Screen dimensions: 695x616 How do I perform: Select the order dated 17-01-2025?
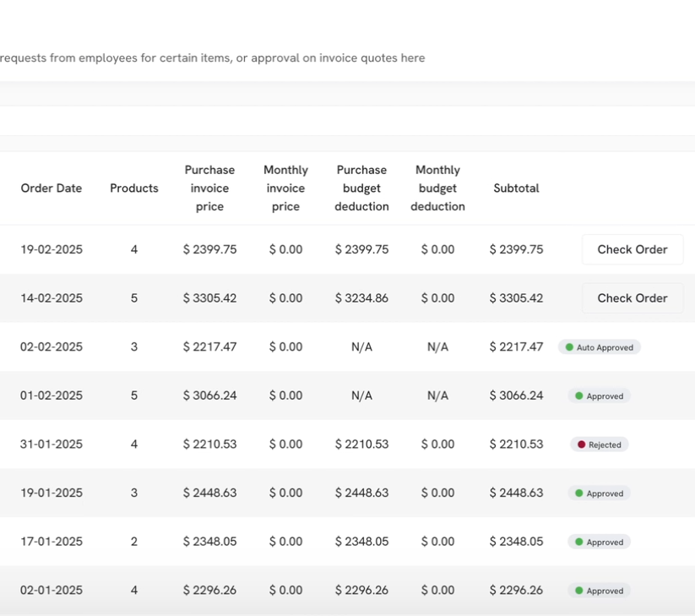click(52, 542)
